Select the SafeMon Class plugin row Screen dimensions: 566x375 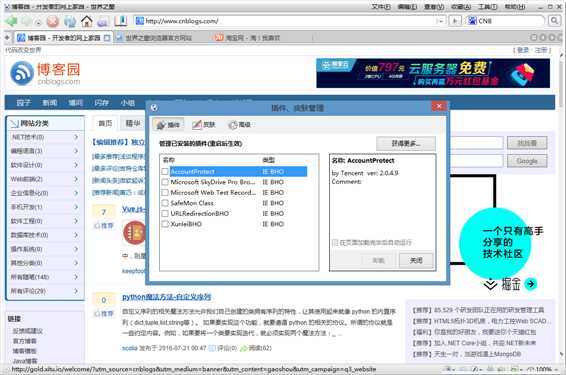[x=234, y=203]
